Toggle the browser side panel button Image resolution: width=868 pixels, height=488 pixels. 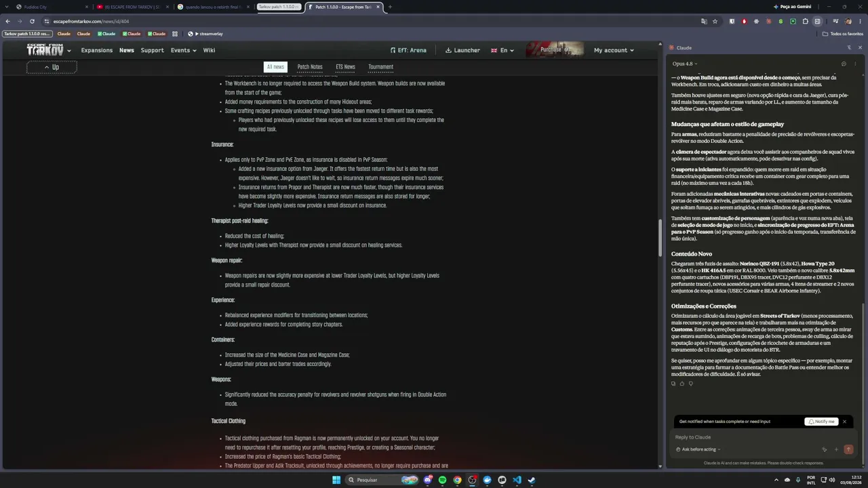[x=817, y=22]
